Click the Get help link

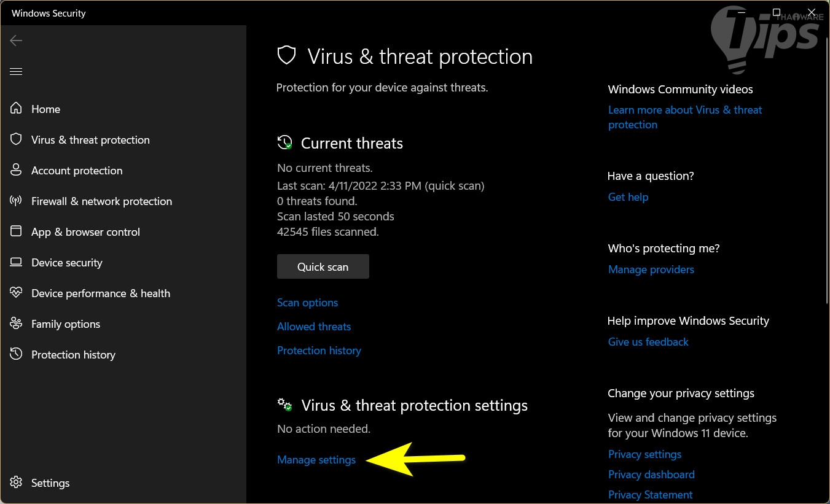click(628, 197)
